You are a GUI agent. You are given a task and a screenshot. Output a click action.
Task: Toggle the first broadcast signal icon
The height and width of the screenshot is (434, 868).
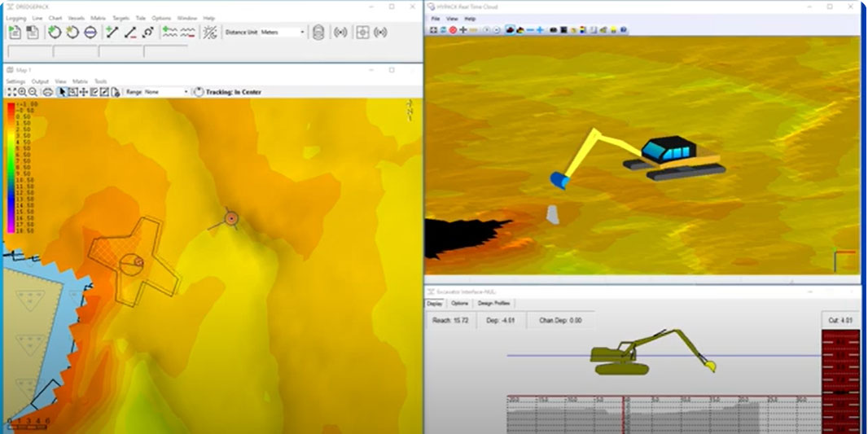pyautogui.click(x=340, y=33)
